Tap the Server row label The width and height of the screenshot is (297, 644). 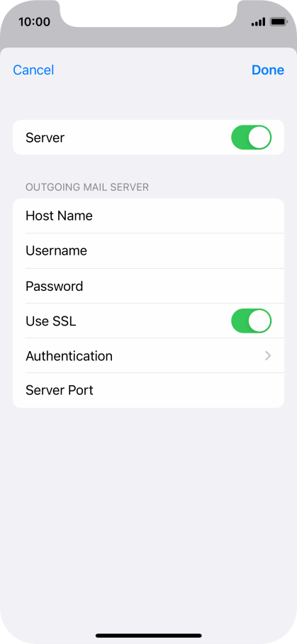(45, 138)
